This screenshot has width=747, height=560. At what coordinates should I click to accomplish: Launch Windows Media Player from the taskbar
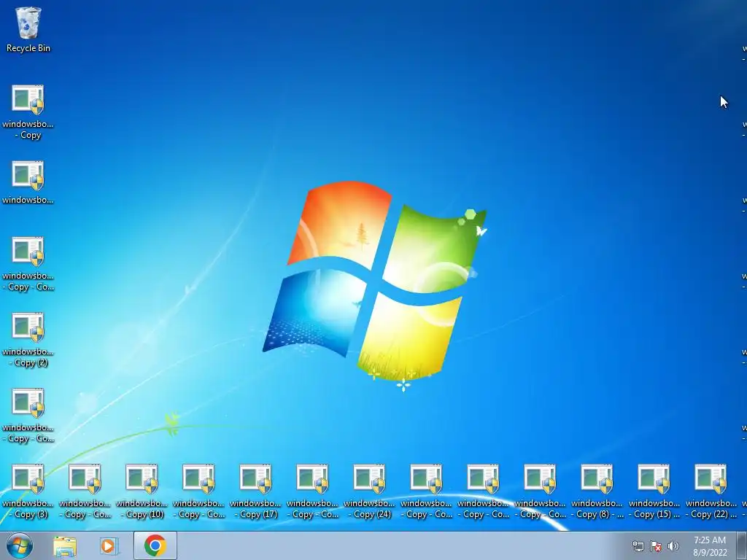pos(109,546)
